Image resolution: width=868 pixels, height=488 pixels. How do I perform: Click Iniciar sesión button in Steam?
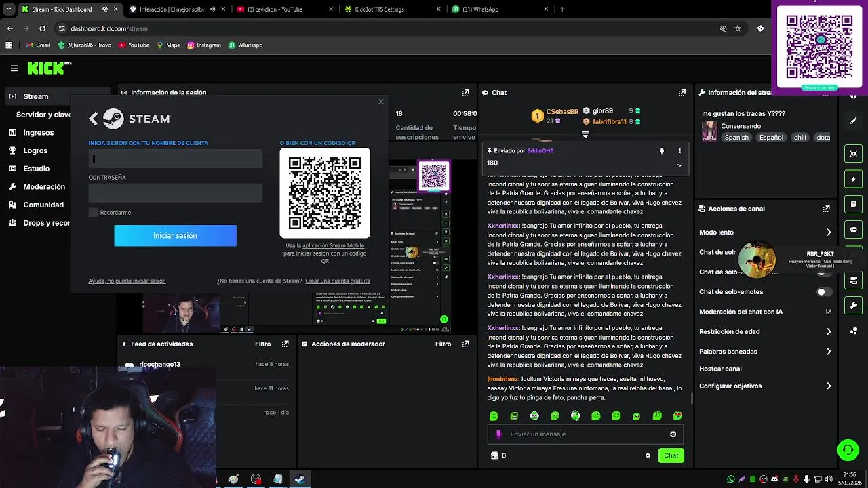pyautogui.click(x=175, y=235)
